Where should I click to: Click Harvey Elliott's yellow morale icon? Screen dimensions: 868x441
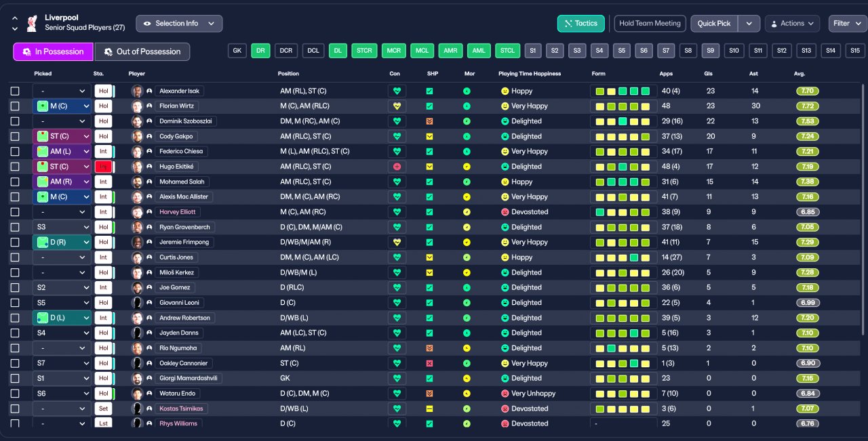(467, 212)
